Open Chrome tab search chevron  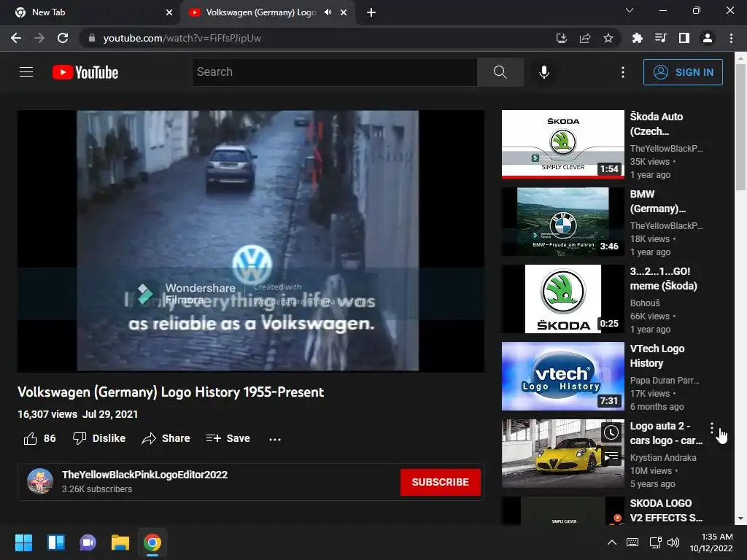630,10
